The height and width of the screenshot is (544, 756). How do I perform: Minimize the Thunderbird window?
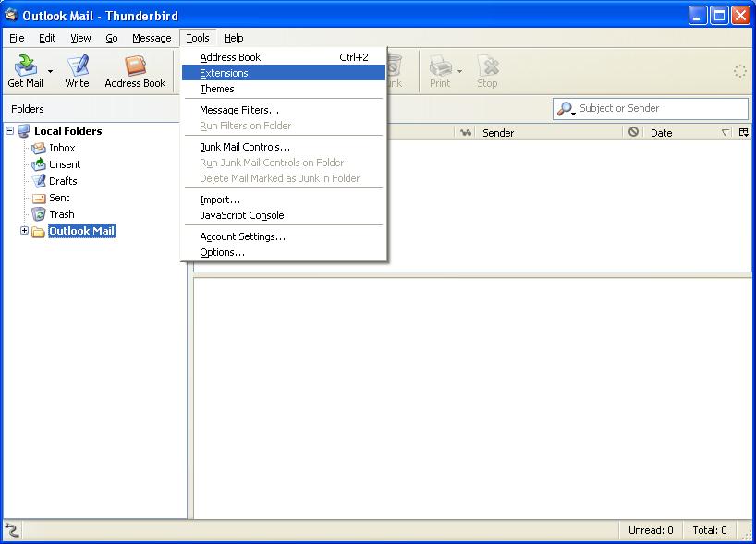697,16
